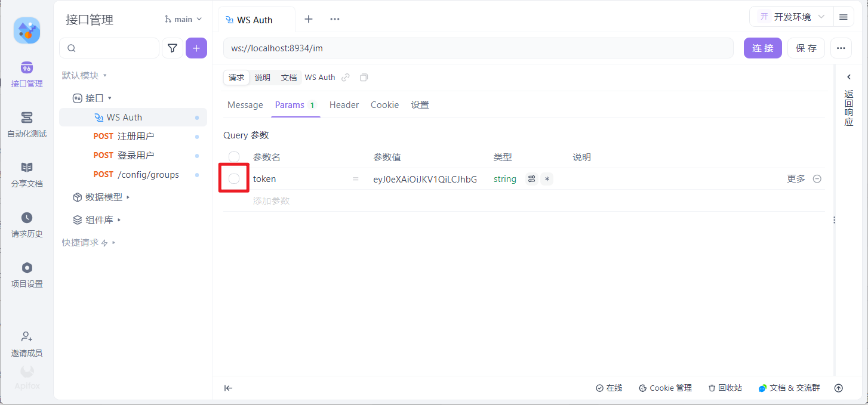Click the copy icon after link icon
The height and width of the screenshot is (405, 868).
[364, 78]
